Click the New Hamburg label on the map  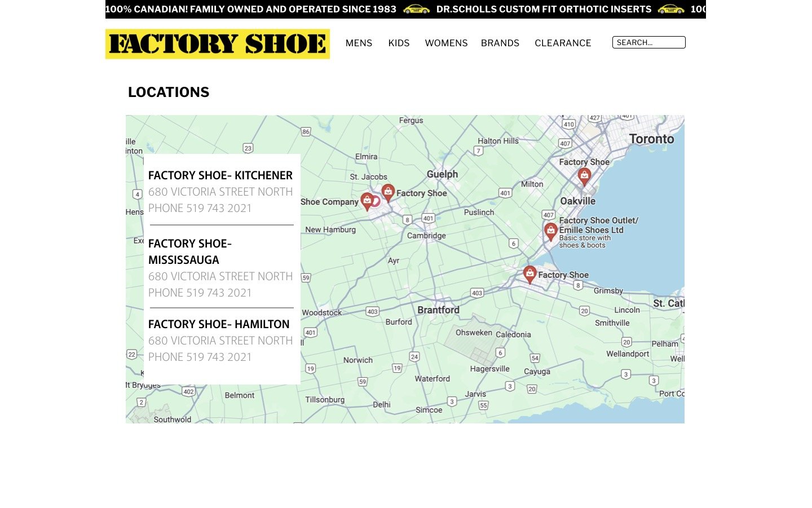(x=330, y=229)
